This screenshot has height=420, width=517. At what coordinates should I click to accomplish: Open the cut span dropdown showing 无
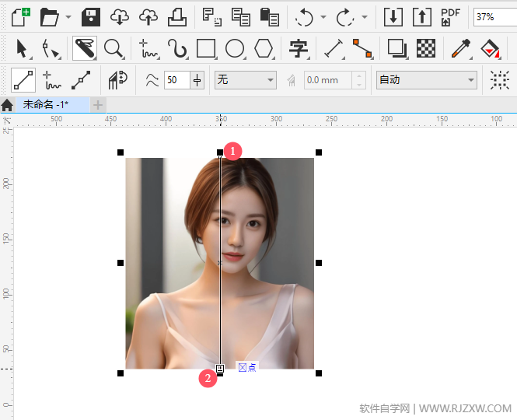246,80
